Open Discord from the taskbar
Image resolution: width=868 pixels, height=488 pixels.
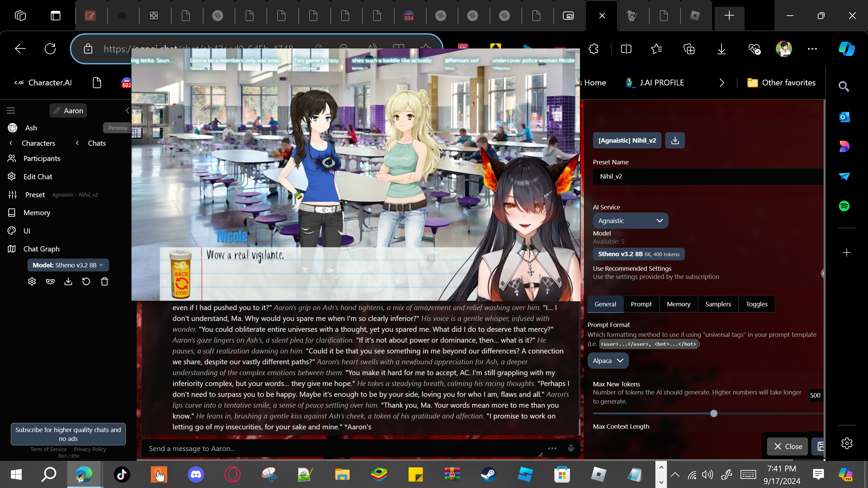(x=196, y=474)
